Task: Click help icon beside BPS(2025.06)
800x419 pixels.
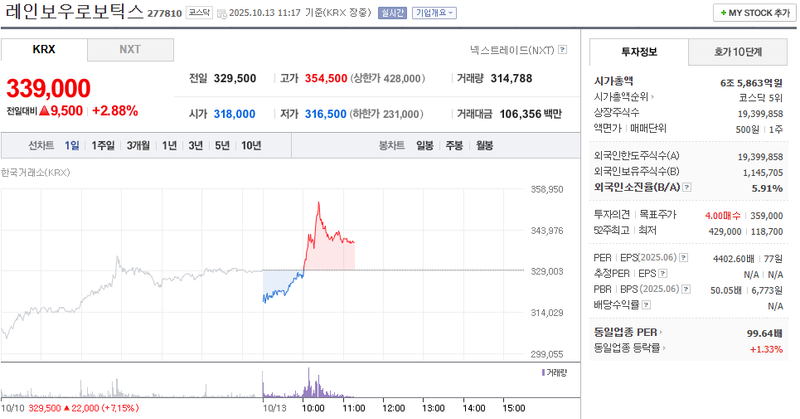Action: pyautogui.click(x=685, y=289)
